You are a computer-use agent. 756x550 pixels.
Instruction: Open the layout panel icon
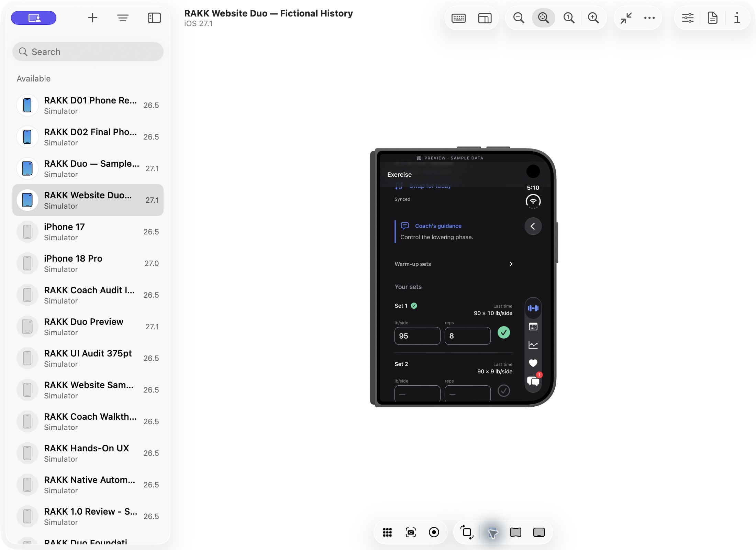click(485, 18)
